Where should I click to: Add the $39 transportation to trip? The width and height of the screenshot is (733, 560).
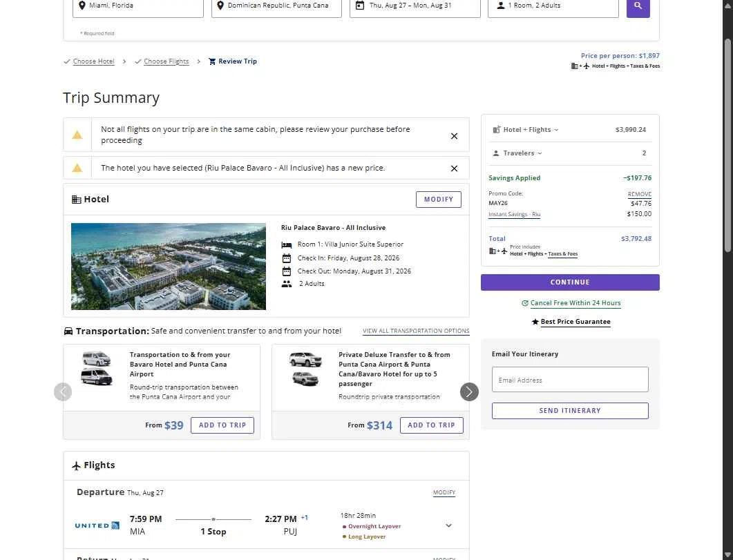222,425
